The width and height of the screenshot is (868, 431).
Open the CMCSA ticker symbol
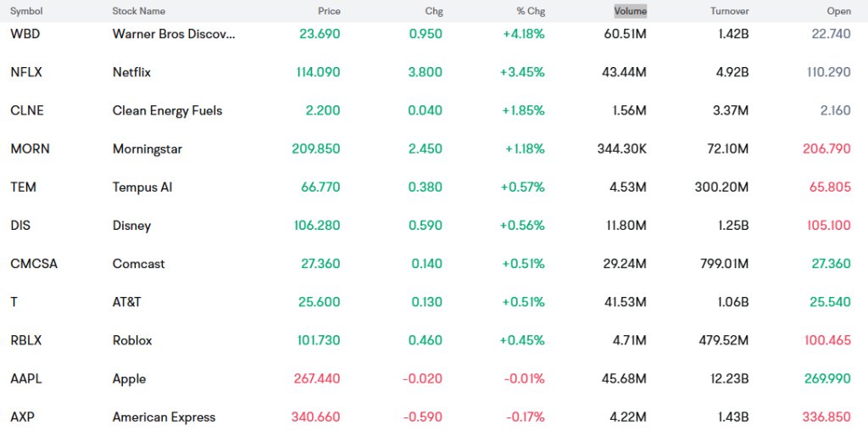click(x=34, y=264)
